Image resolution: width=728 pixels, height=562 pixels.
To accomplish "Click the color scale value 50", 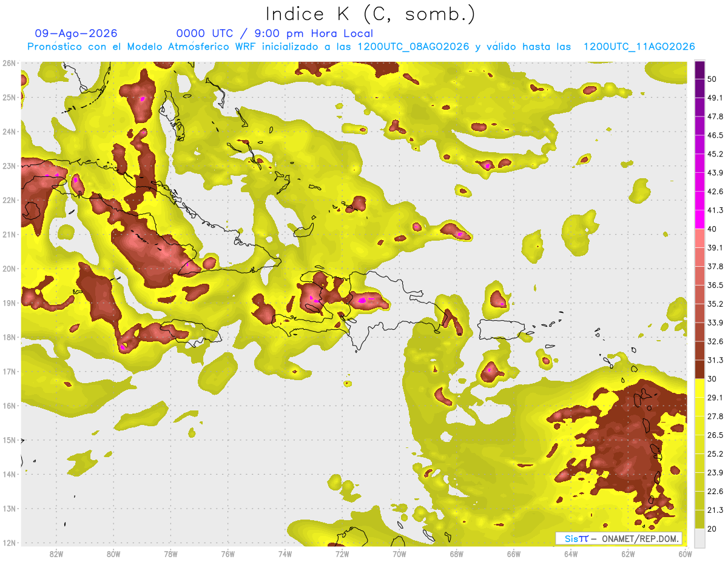I will coord(712,79).
